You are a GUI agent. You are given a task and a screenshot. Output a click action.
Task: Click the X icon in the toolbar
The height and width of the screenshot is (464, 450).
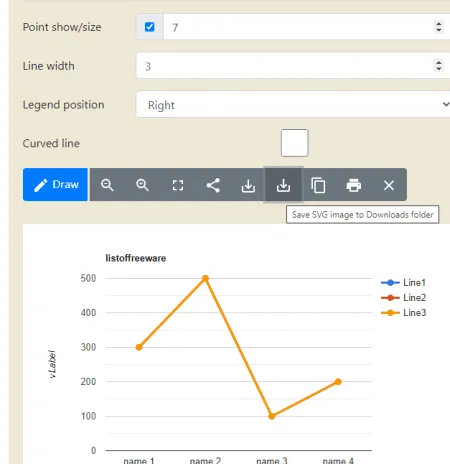coord(389,185)
